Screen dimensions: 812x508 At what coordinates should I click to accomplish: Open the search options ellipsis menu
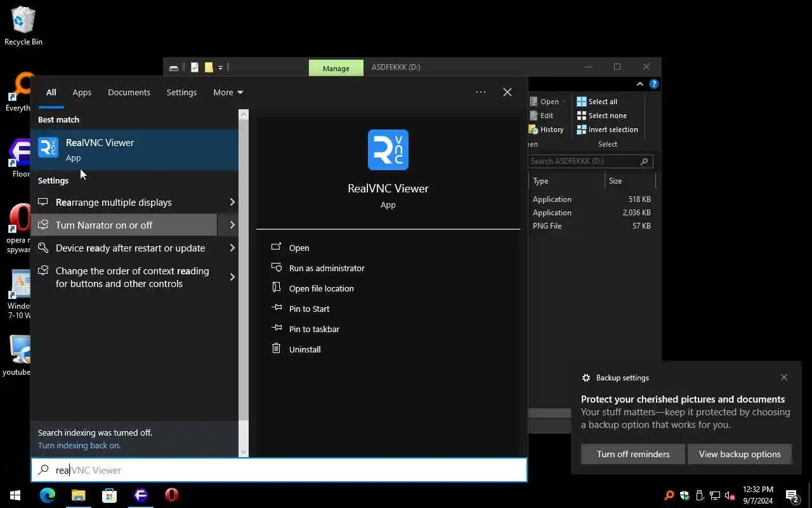click(481, 92)
